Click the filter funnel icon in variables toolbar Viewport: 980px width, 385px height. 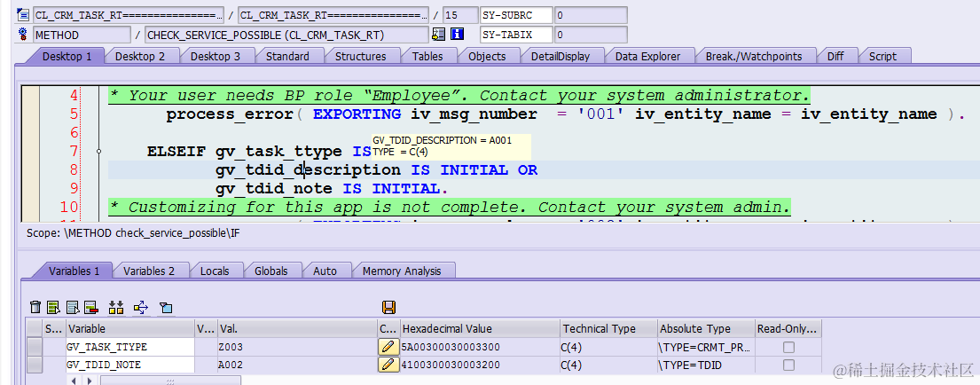click(x=166, y=308)
